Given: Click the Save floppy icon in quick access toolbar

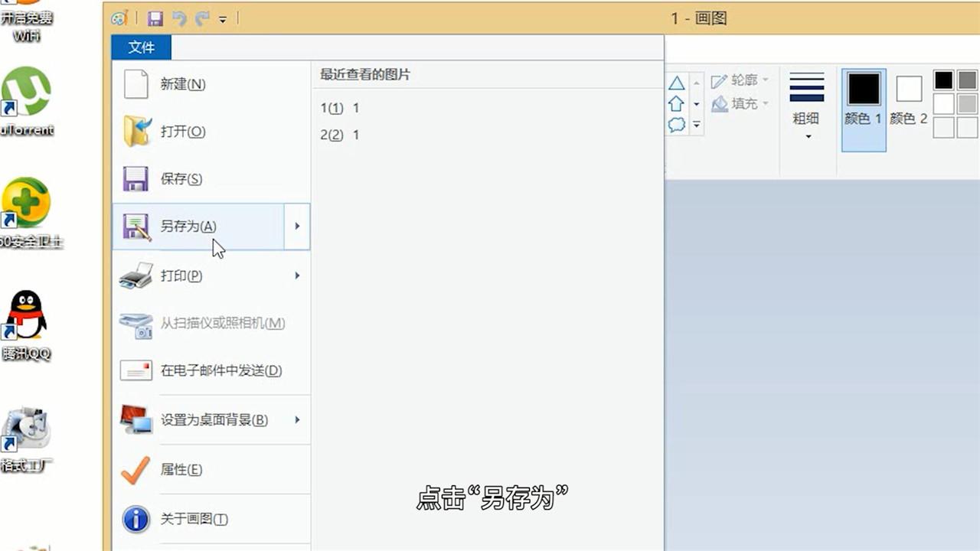Looking at the screenshot, I should click(x=155, y=18).
